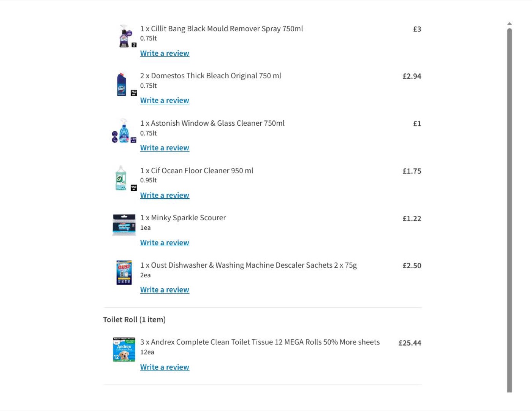Click the Cif Ocean Floor Cleaner image
This screenshot has width=532, height=411.
tap(124, 178)
